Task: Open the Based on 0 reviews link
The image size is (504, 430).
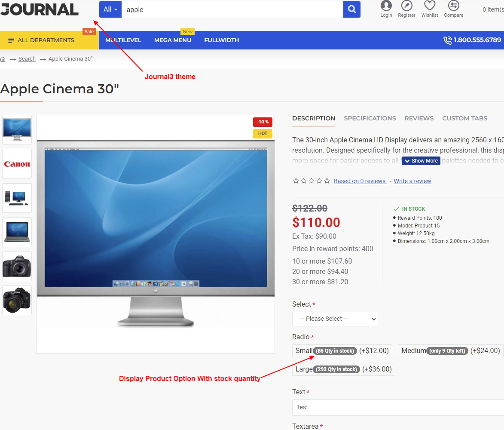Action: tap(360, 181)
